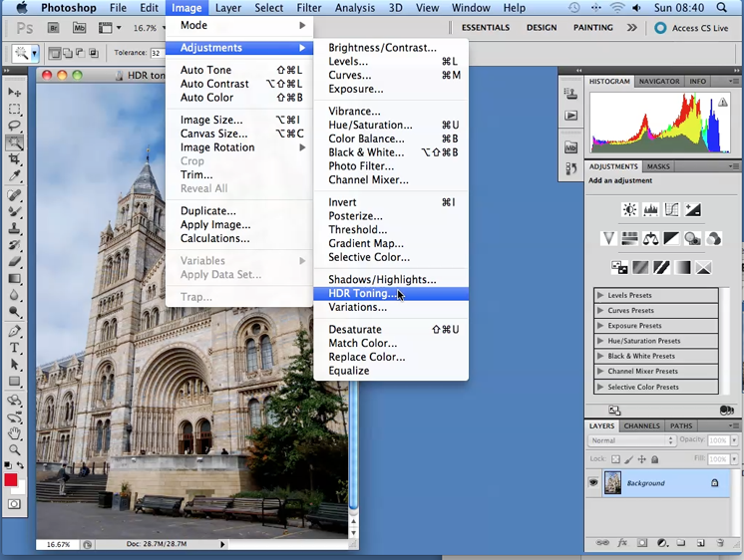
Task: Enable lock transparent pixels
Action: tap(615, 459)
